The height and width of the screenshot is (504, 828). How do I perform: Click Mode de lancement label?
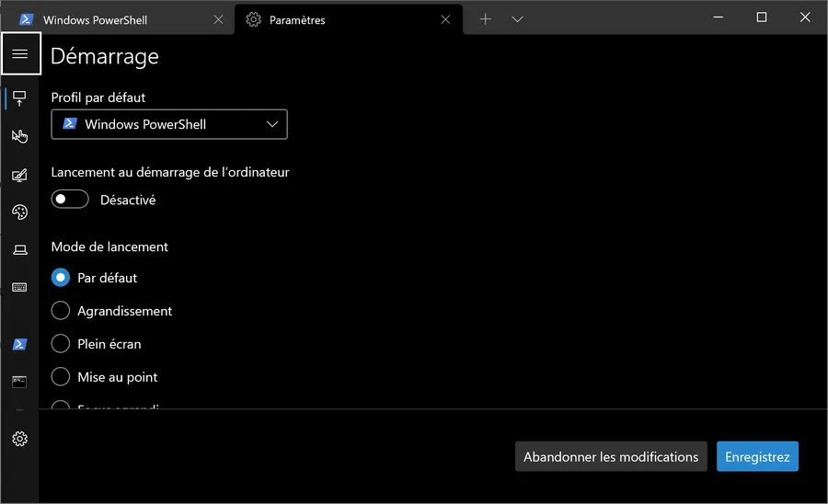tap(109, 246)
